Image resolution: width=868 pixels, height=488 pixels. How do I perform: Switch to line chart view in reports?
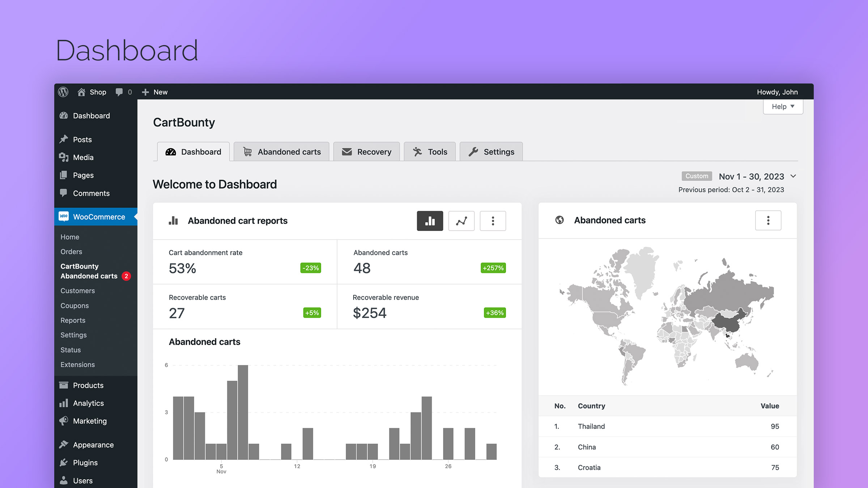[461, 221]
